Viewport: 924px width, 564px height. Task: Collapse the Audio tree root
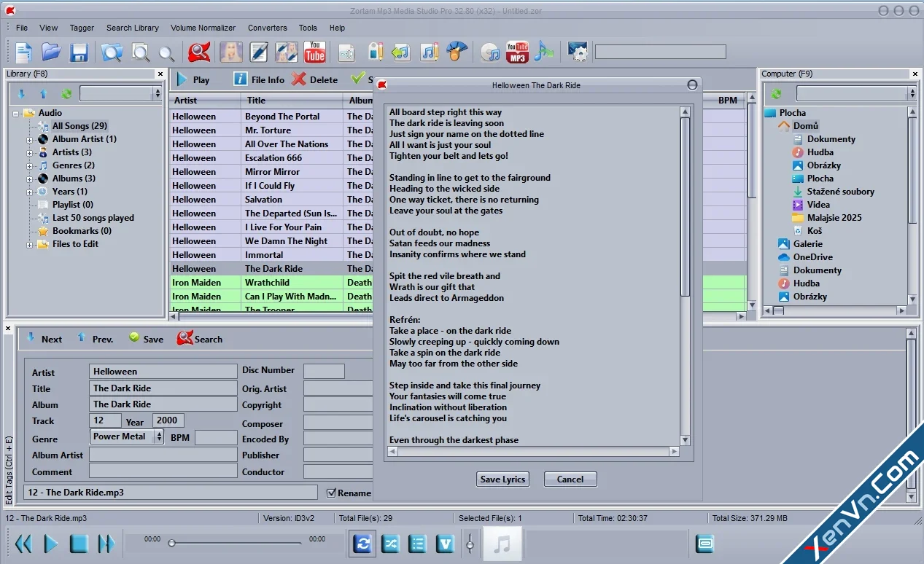click(x=16, y=113)
